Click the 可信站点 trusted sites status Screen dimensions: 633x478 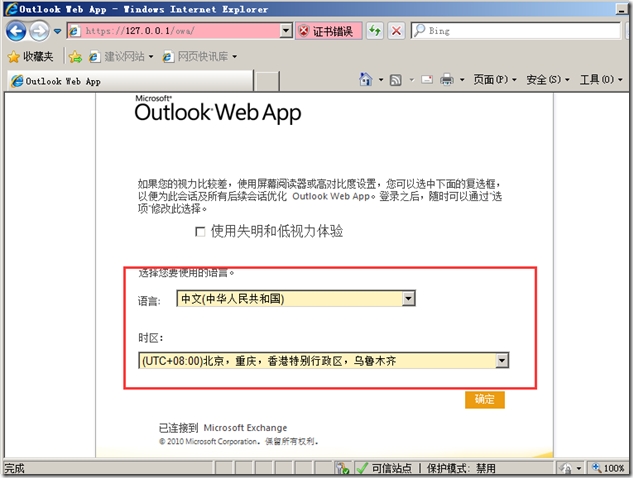coord(392,468)
